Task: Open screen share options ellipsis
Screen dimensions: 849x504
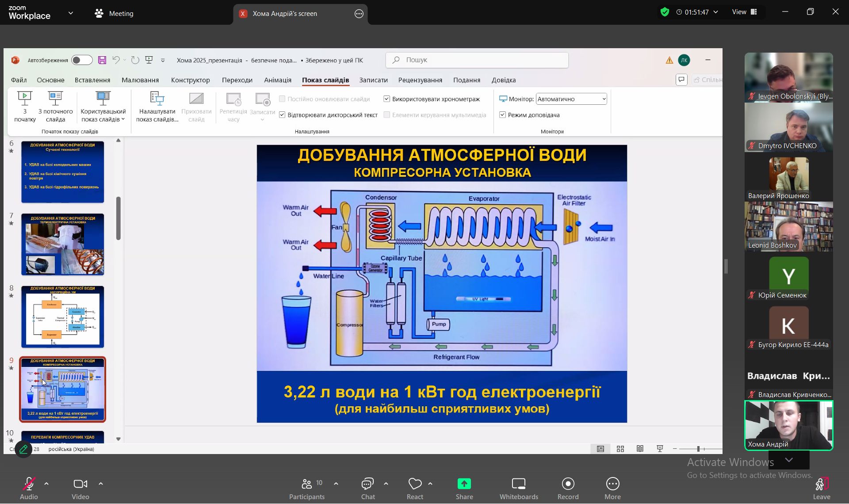Action: (x=359, y=14)
